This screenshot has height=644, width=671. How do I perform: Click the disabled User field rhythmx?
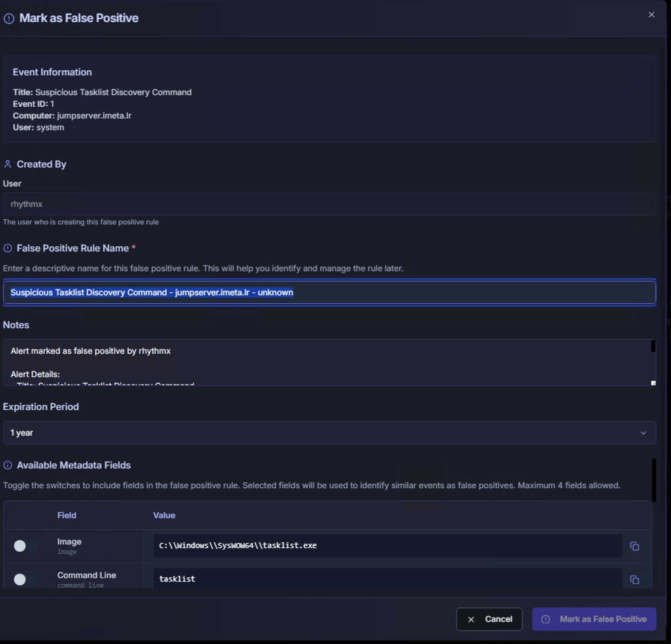coord(329,204)
